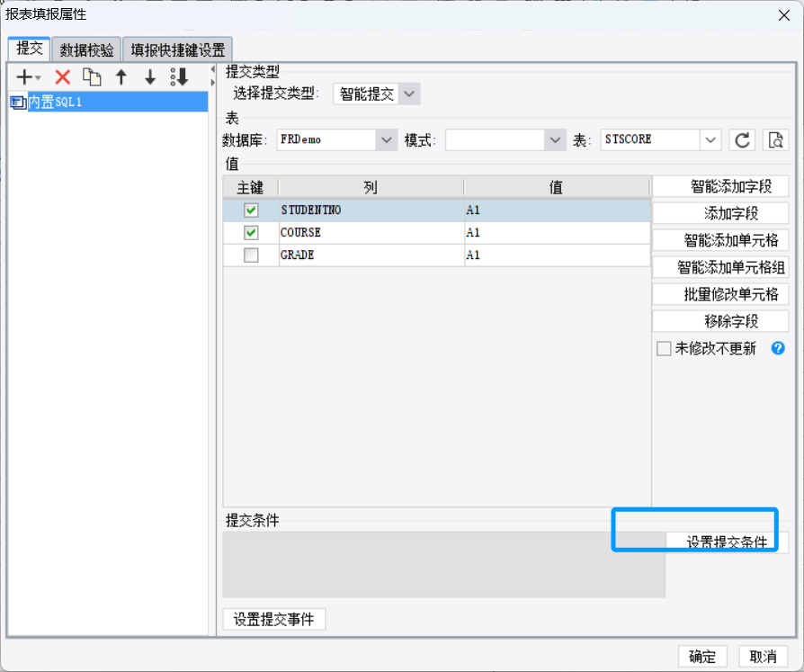The height and width of the screenshot is (672, 804).
Task: Click 添加字段 button
Action: [x=720, y=213]
